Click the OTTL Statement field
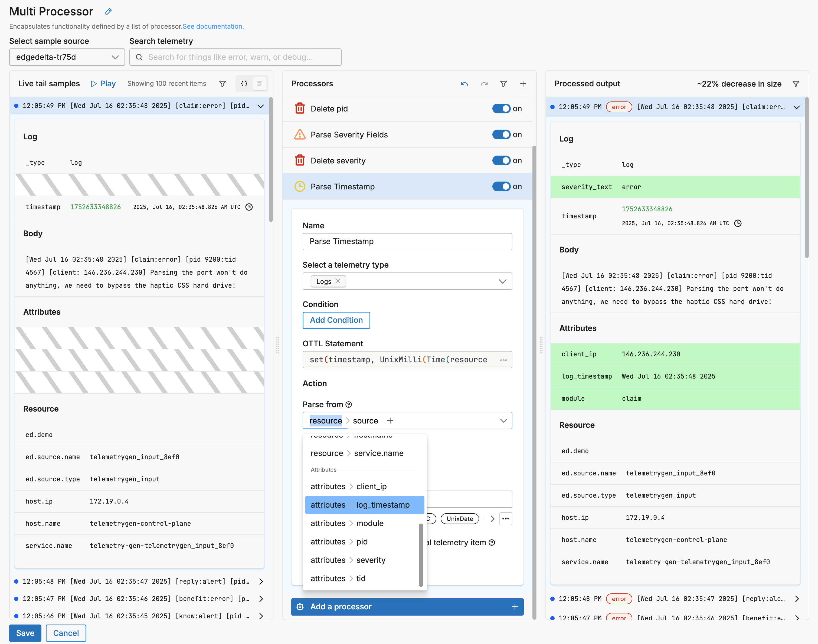The width and height of the screenshot is (818, 644). tap(407, 360)
